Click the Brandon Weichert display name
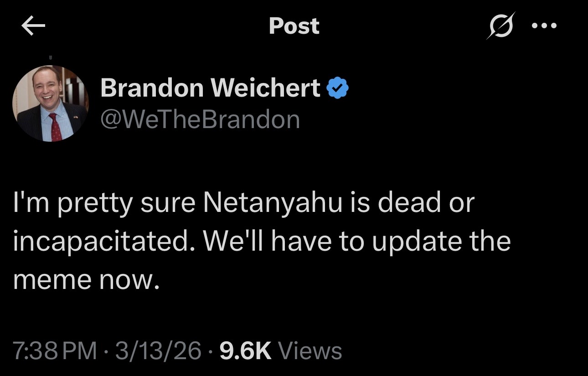Screen dimensions: 588x376 (210, 88)
